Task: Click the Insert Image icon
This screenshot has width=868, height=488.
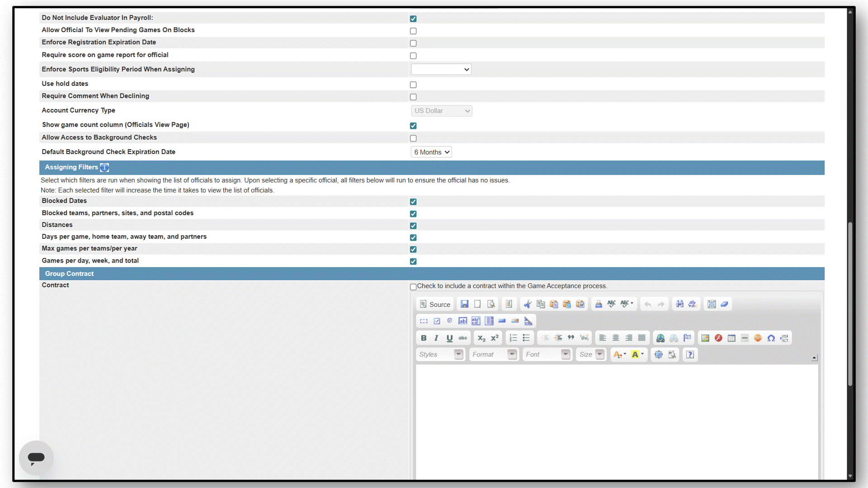Action: click(705, 338)
